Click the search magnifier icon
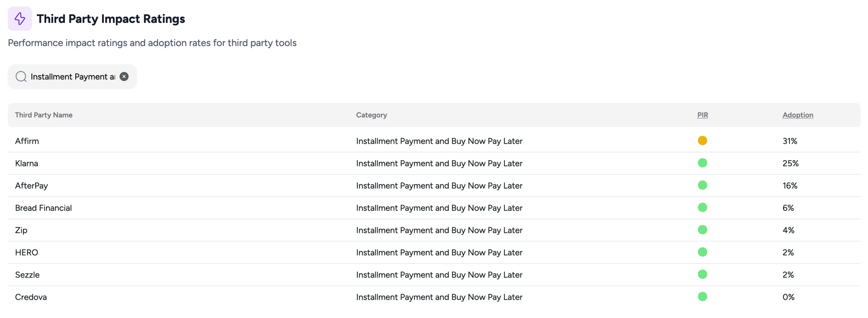868x318 pixels. 21,77
